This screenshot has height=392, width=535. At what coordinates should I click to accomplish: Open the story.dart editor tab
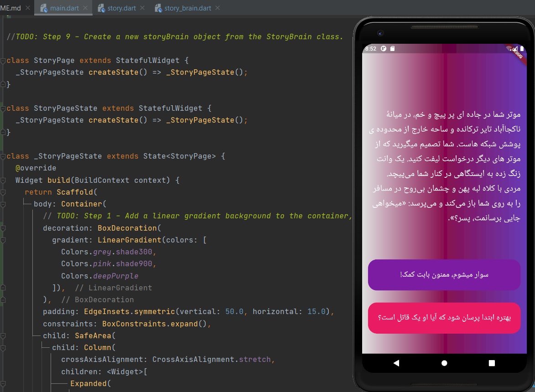click(x=121, y=8)
